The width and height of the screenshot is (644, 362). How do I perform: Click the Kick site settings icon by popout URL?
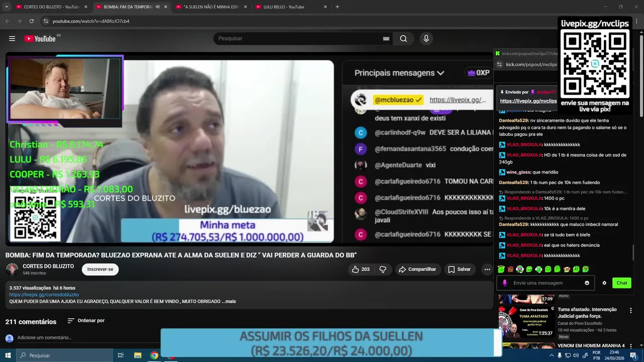pyautogui.click(x=499, y=64)
